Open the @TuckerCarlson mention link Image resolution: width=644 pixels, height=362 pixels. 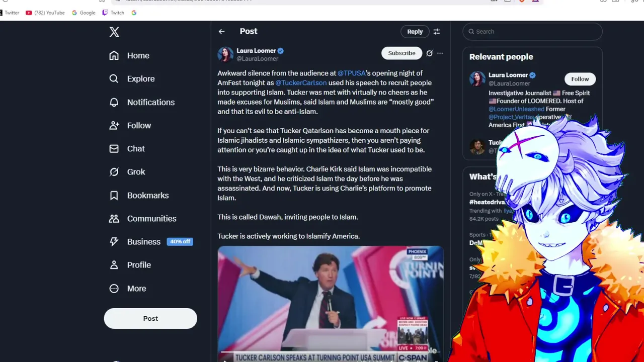(301, 82)
